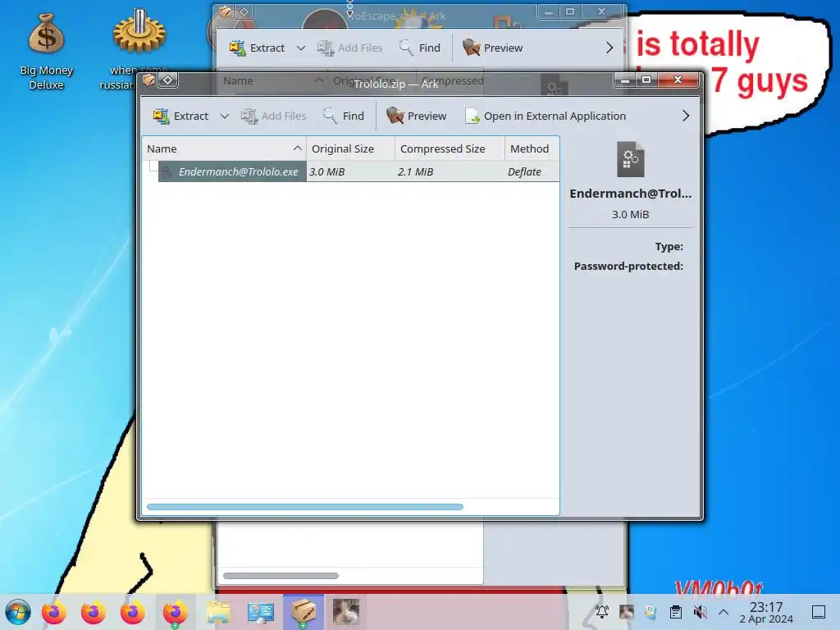Open the notifications bell in system tray
This screenshot has width=840, height=630.
(x=602, y=611)
